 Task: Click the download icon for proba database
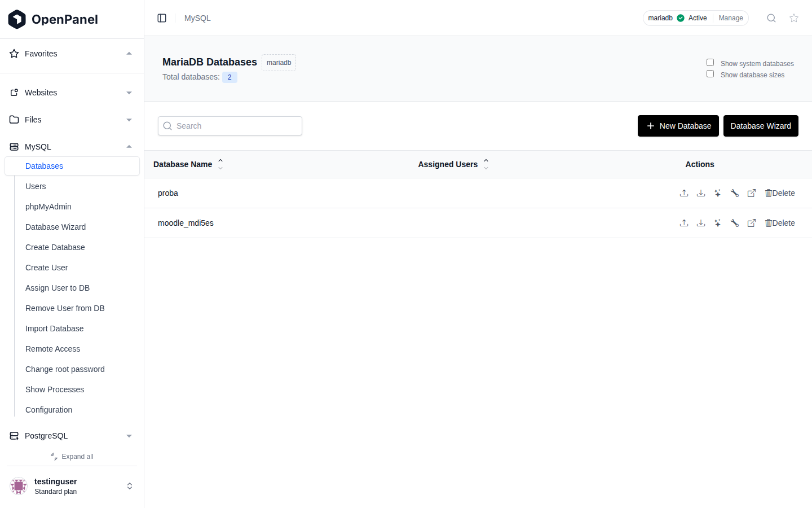pos(701,193)
